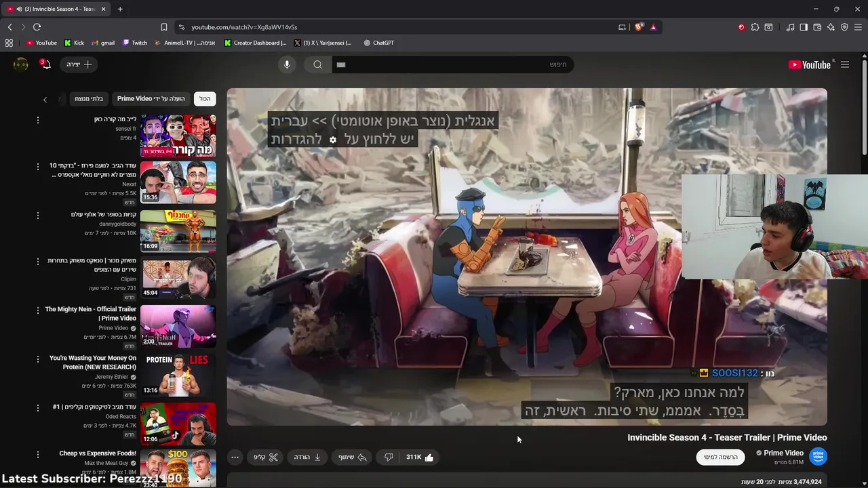868x488 pixels.
Task: Open options for Cheap vs Expensive Foods video
Action: click(x=38, y=454)
